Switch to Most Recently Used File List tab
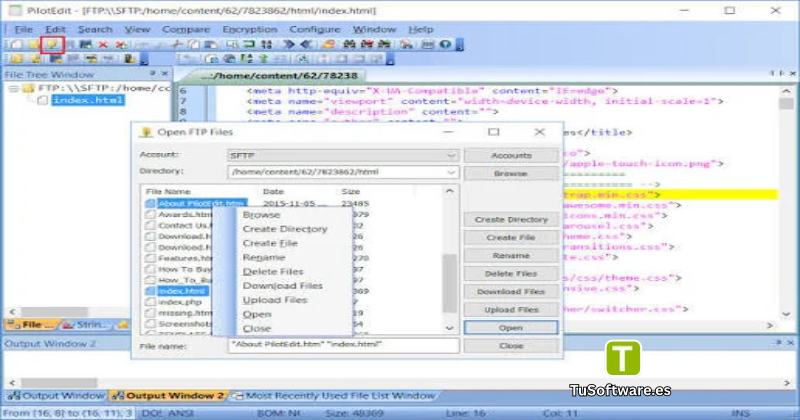This screenshot has height=420, width=800. (x=335, y=396)
